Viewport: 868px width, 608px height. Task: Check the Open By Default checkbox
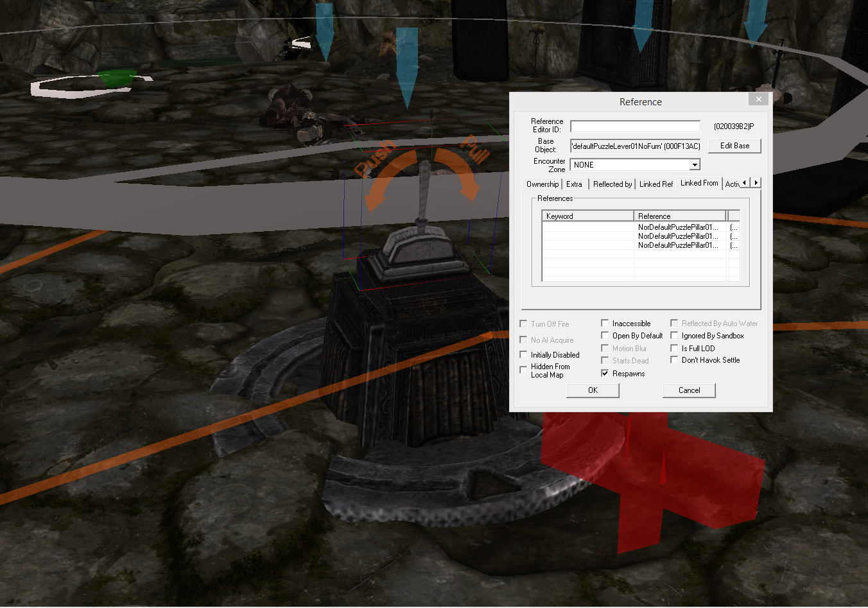[x=605, y=335]
